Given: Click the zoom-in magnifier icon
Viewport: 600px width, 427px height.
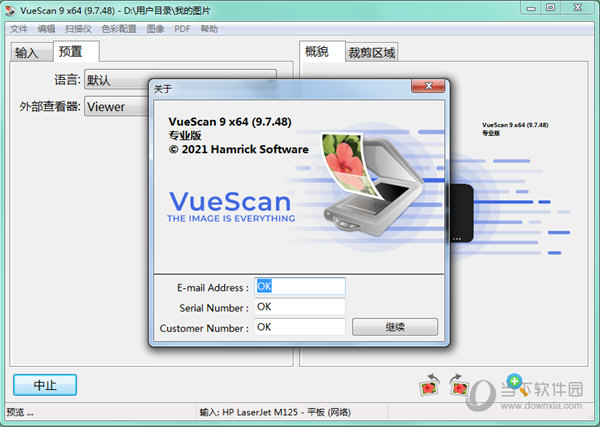Looking at the screenshot, I should pyautogui.click(x=517, y=385).
